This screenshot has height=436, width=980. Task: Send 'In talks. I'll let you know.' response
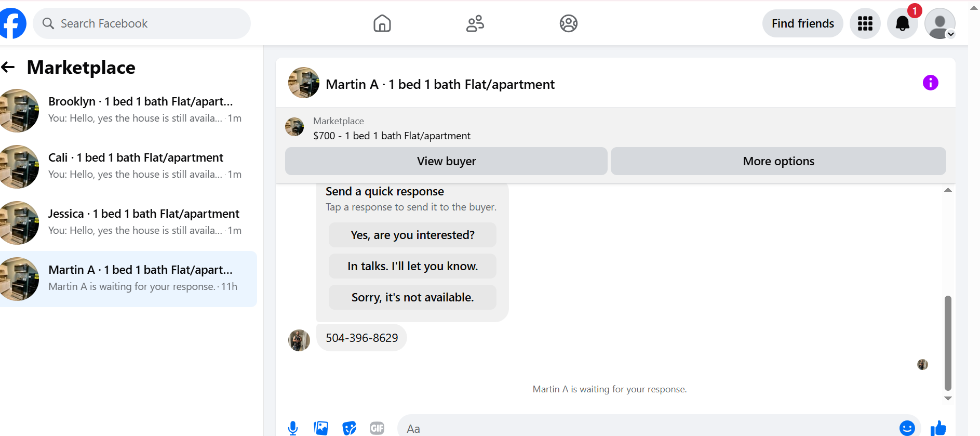(x=412, y=266)
